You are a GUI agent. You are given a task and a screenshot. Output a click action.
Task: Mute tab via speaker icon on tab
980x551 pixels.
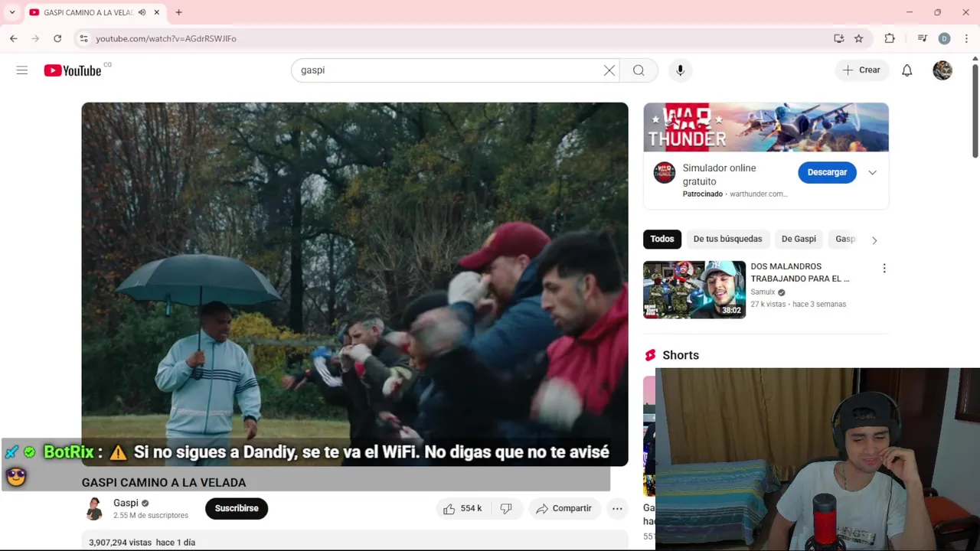point(142,12)
